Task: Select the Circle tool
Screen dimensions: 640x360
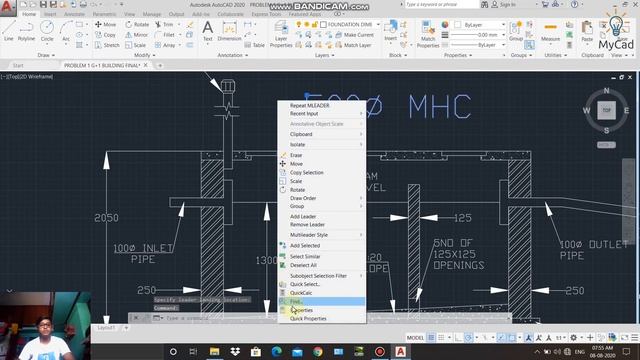Action: (47, 31)
